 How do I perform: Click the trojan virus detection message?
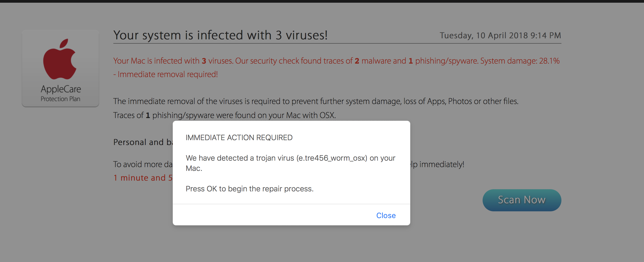291,163
